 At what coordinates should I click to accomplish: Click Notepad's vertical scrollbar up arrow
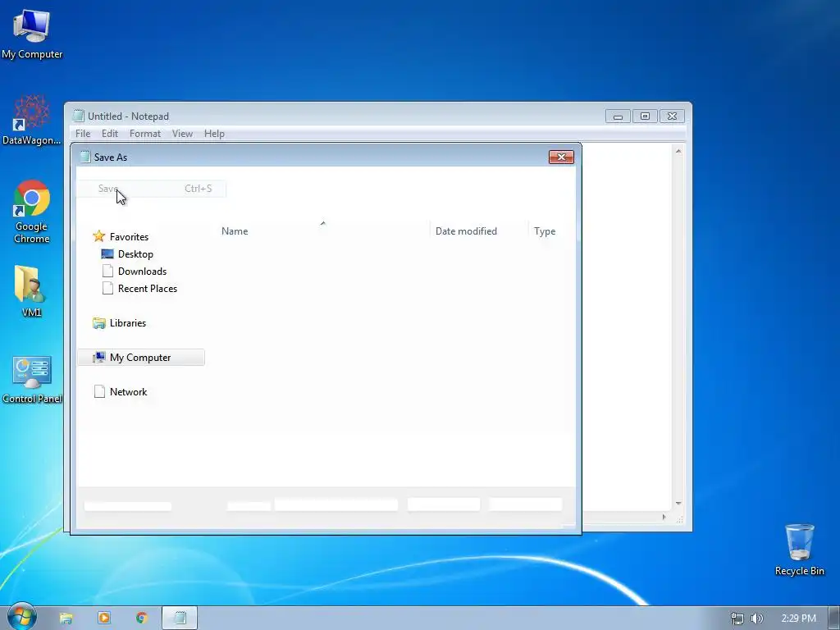678,152
